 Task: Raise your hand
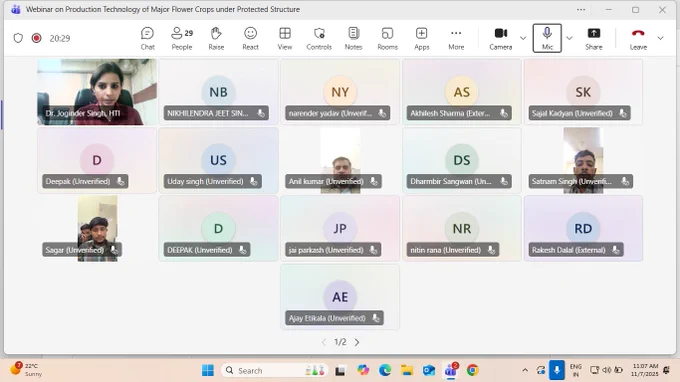[216, 38]
